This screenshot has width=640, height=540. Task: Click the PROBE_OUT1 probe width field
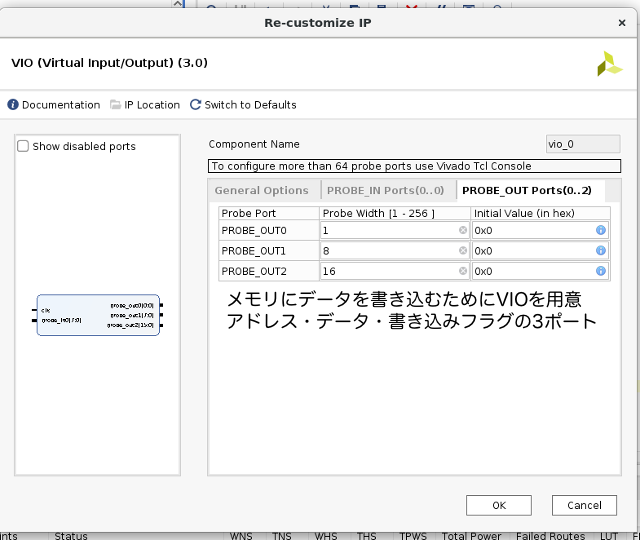388,251
